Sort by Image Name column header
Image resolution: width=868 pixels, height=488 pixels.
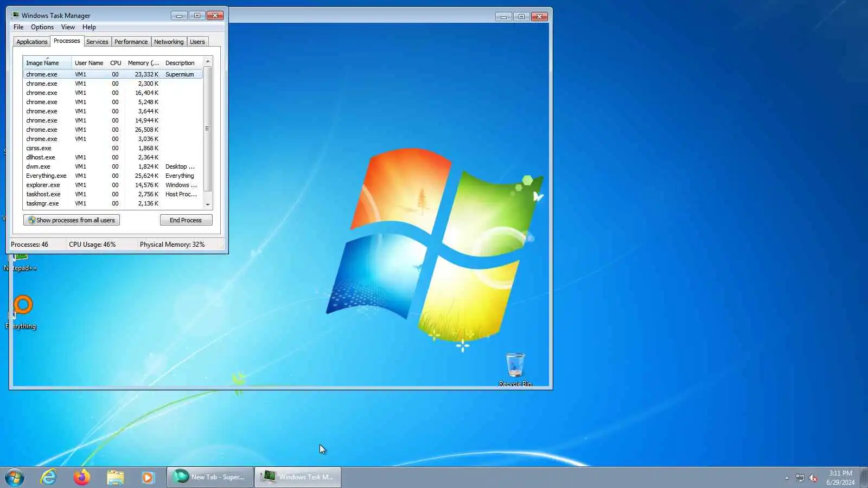(x=47, y=63)
